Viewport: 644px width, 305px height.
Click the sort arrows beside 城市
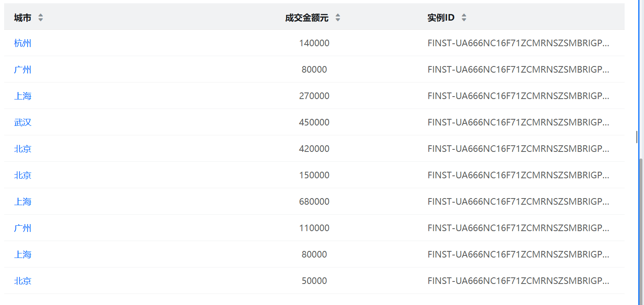(x=40, y=17)
